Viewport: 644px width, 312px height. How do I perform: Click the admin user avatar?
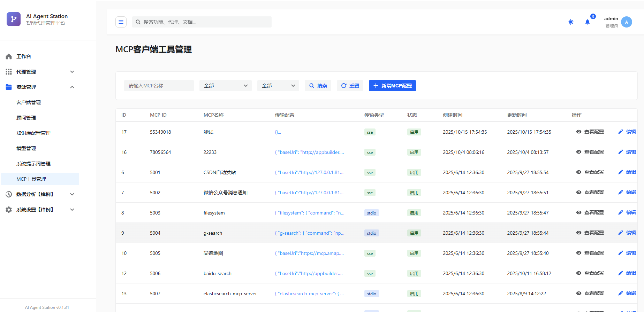[x=626, y=22]
